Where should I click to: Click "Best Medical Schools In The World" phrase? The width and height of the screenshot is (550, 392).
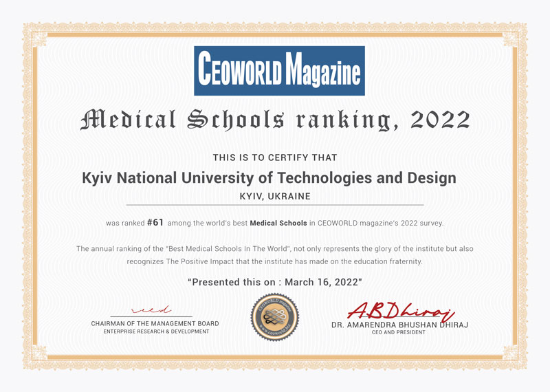pos(229,249)
